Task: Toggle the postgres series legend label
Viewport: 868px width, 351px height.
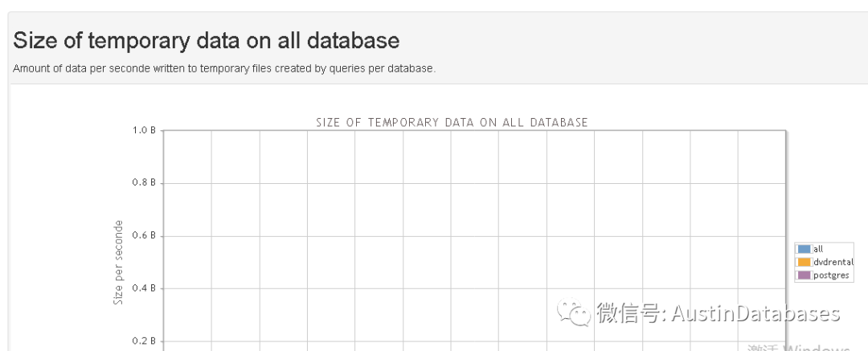Action: [831, 275]
